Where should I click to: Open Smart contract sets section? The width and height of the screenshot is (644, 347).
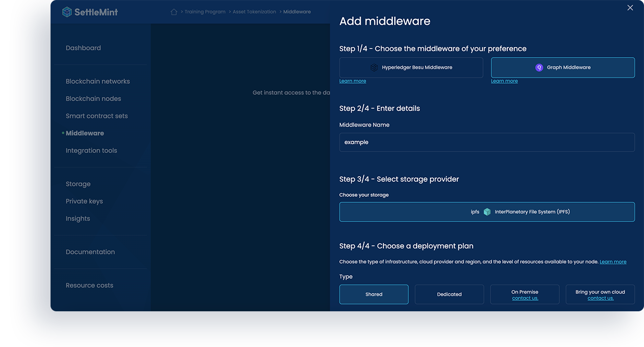[x=97, y=116]
